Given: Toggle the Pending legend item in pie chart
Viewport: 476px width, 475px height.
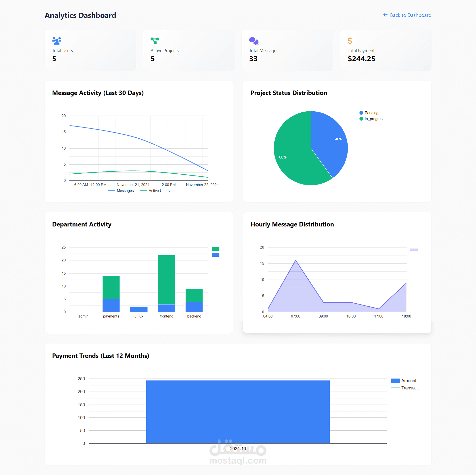Looking at the screenshot, I should (x=371, y=113).
